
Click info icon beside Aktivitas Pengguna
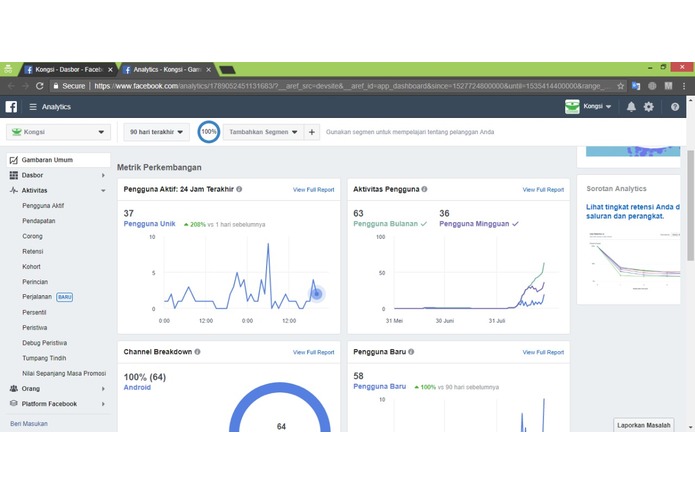coord(424,189)
